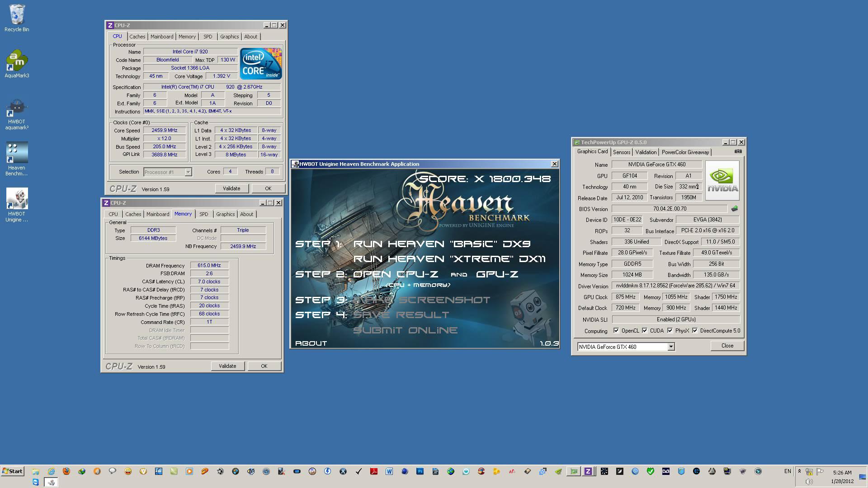Toggle the DirectCompute 5.0 checkbox
Screen dimensions: 868x488
point(694,330)
